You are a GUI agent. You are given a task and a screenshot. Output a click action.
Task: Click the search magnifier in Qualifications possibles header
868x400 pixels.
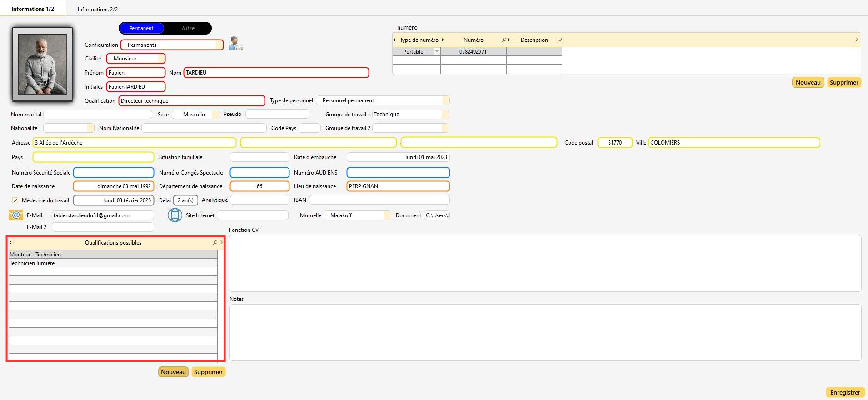215,243
